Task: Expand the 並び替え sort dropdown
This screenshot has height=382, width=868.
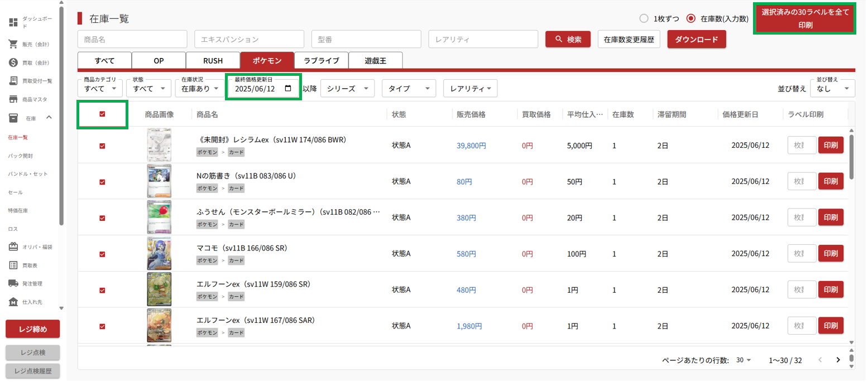Action: [833, 89]
